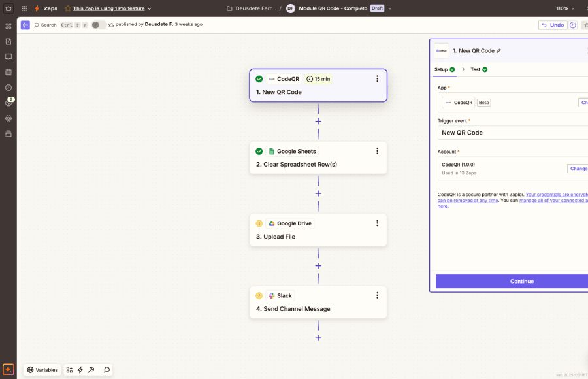Click the lightning icon in the bottom toolbar
588x379 pixels.
80,369
